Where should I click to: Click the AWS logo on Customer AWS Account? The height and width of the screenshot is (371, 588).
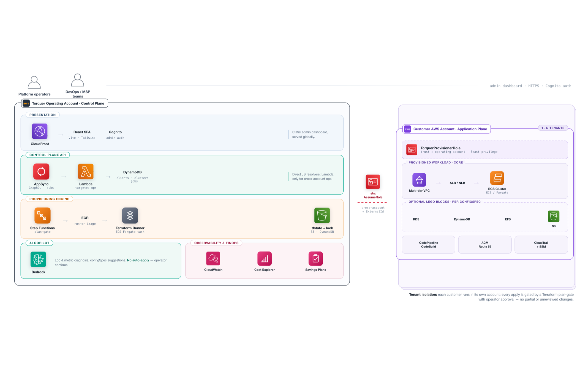click(407, 129)
